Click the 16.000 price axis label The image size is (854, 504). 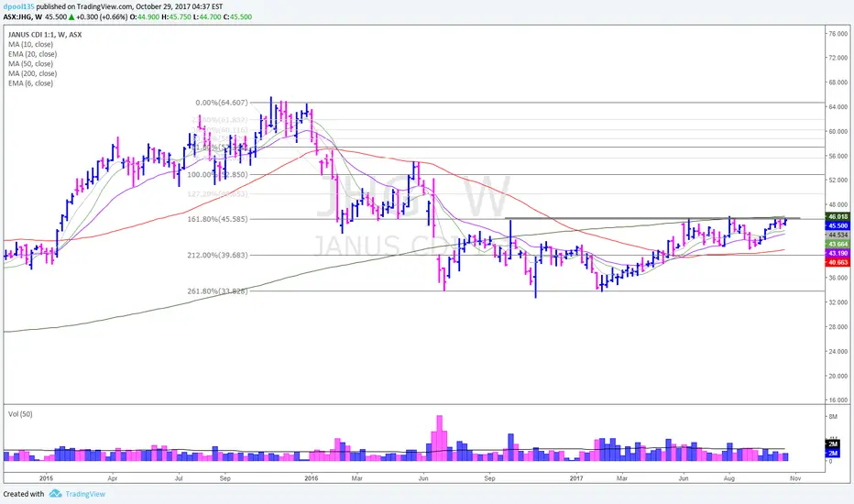click(x=838, y=400)
